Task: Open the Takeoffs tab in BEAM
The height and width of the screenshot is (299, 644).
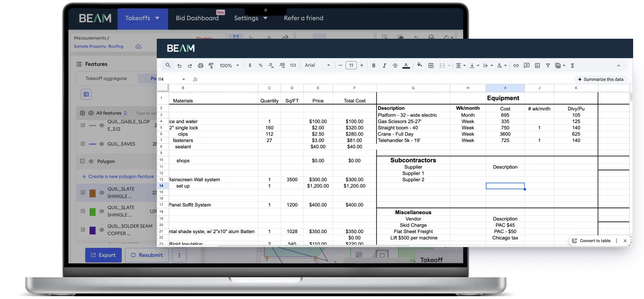Action: (142, 18)
